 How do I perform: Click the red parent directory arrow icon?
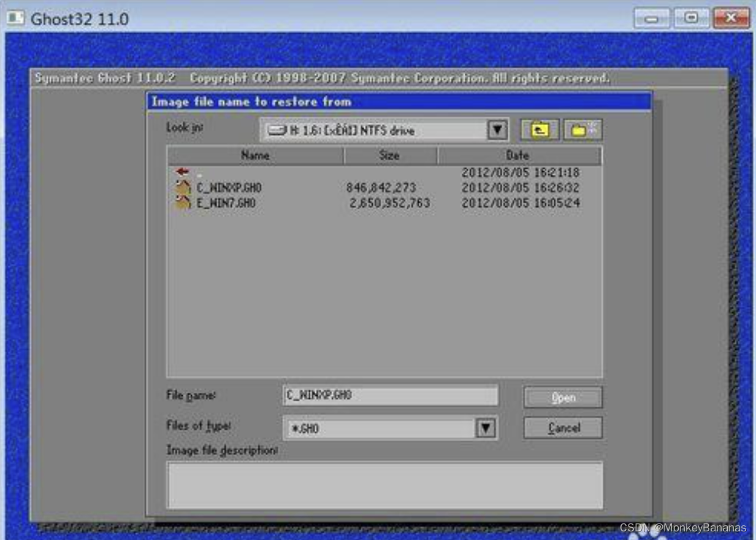(x=182, y=172)
